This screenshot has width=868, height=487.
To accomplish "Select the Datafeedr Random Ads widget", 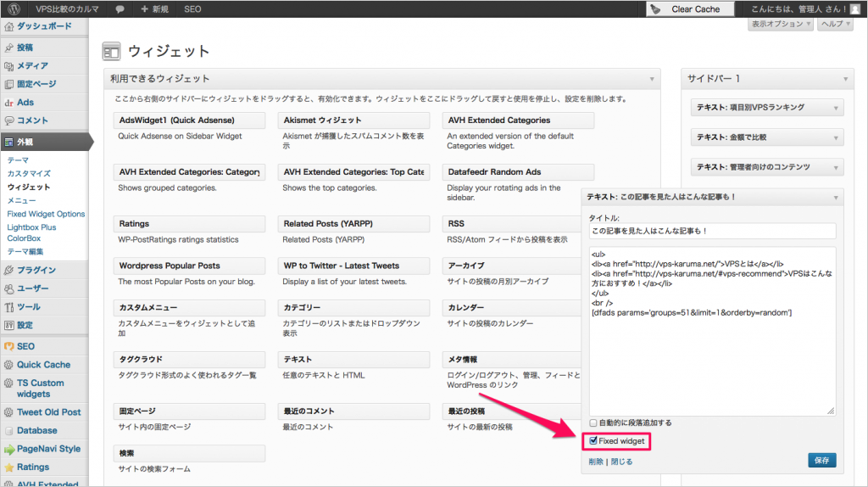I will click(518, 172).
